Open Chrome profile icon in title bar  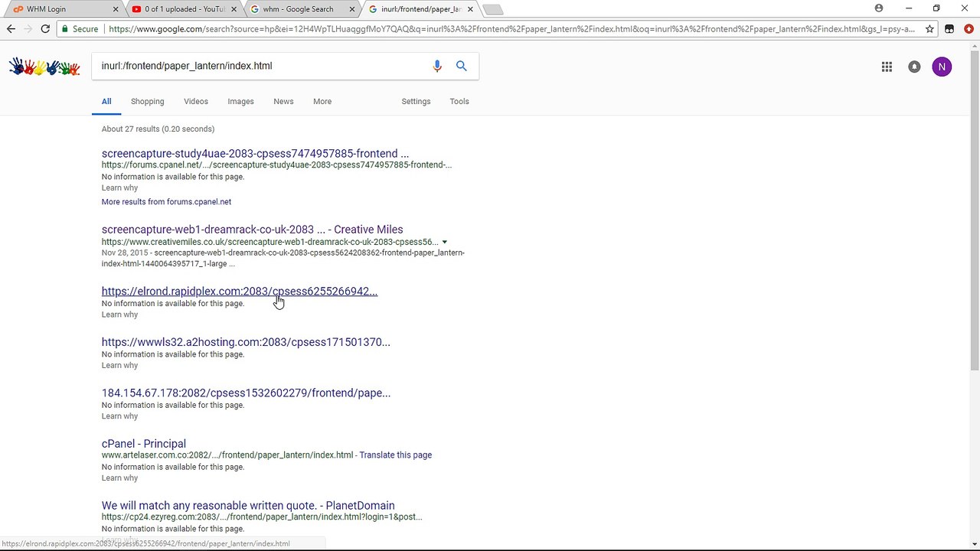[x=879, y=8]
